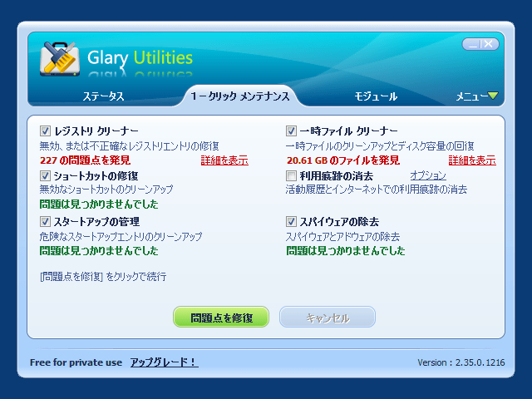The height and width of the screenshot is (399, 532).
Task: Uncheck the レジストリ クリーナー checkbox
Action: 45,131
